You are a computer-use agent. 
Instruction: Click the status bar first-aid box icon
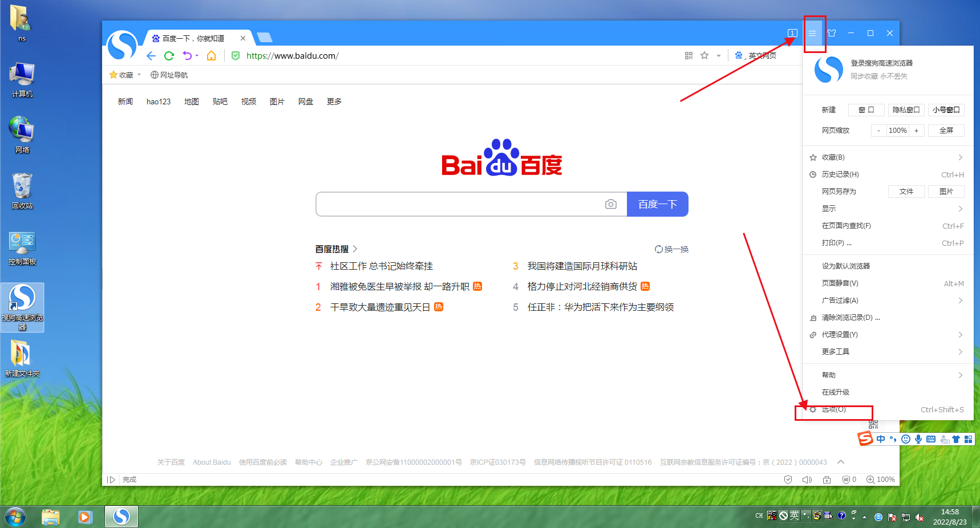coord(827,480)
